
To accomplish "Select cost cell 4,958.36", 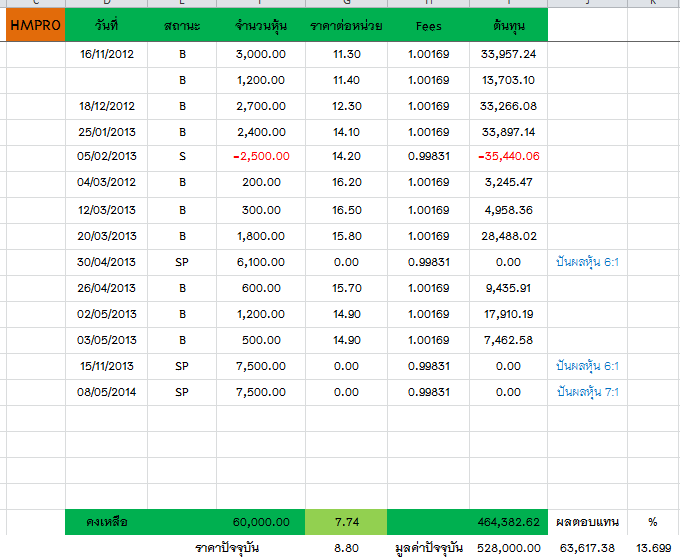I will tap(509, 210).
